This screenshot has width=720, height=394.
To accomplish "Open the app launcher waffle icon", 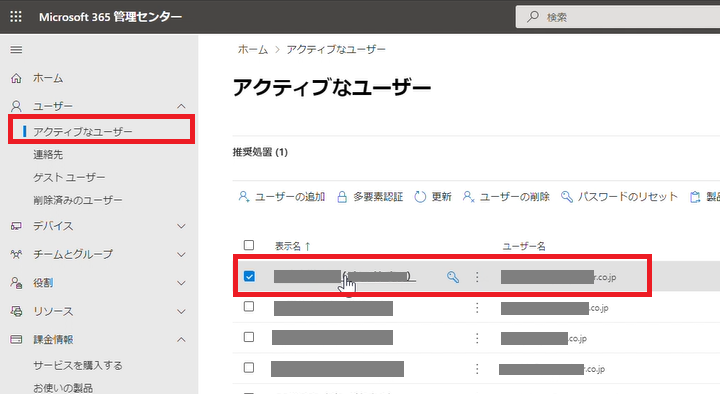I will click(16, 17).
